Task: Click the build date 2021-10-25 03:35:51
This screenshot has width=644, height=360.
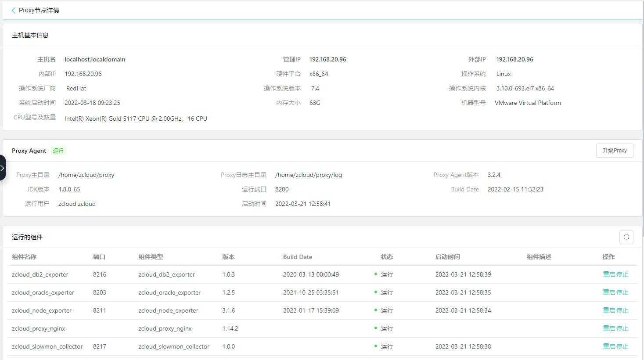Action: [311, 292]
